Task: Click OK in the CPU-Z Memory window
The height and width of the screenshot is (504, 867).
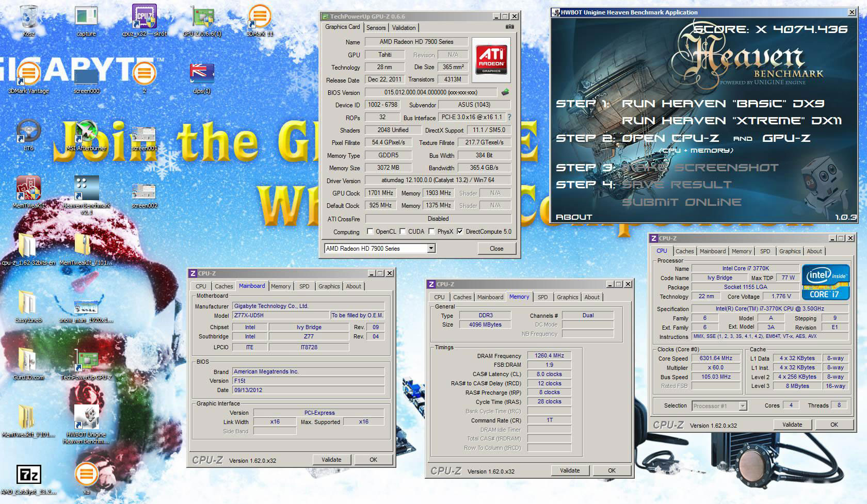Action: [x=612, y=470]
